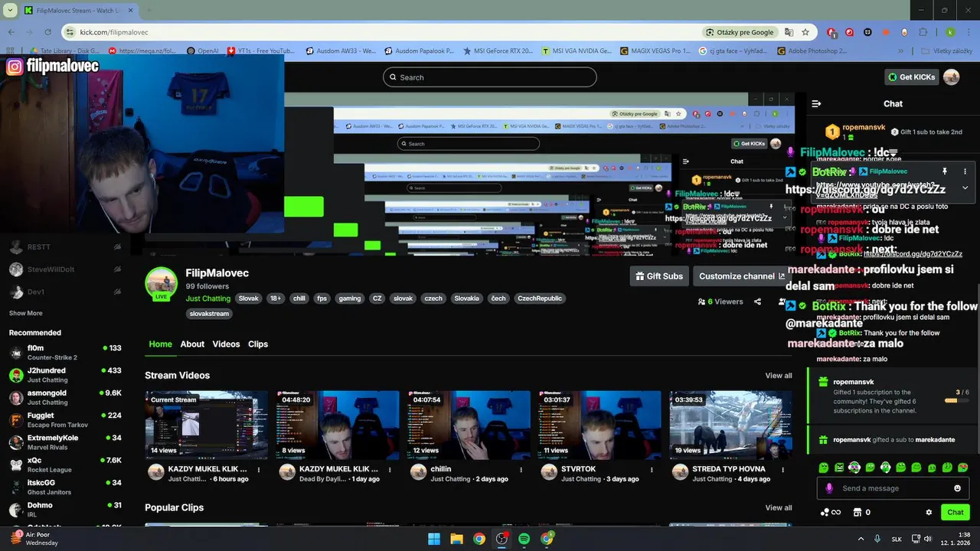This screenshot has width=980, height=551.
Task: Click the gift sub progress bar 3/6
Action: point(957,400)
